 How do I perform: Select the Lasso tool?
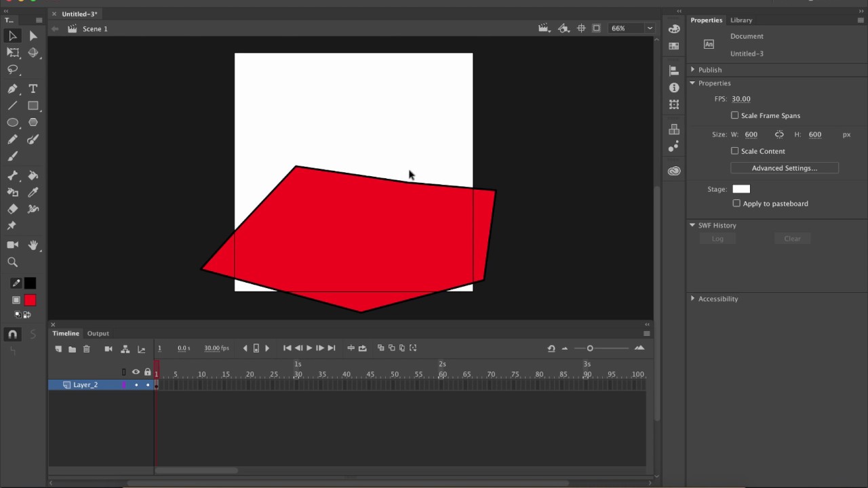[13, 70]
